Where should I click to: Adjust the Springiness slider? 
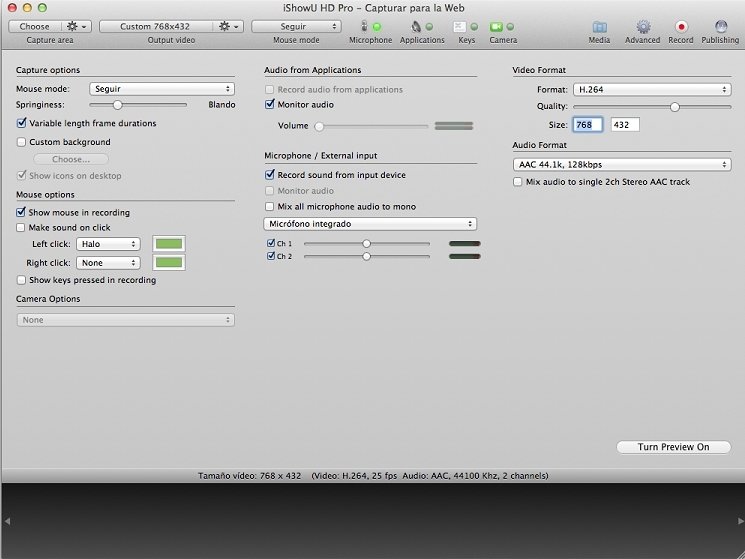tap(118, 104)
